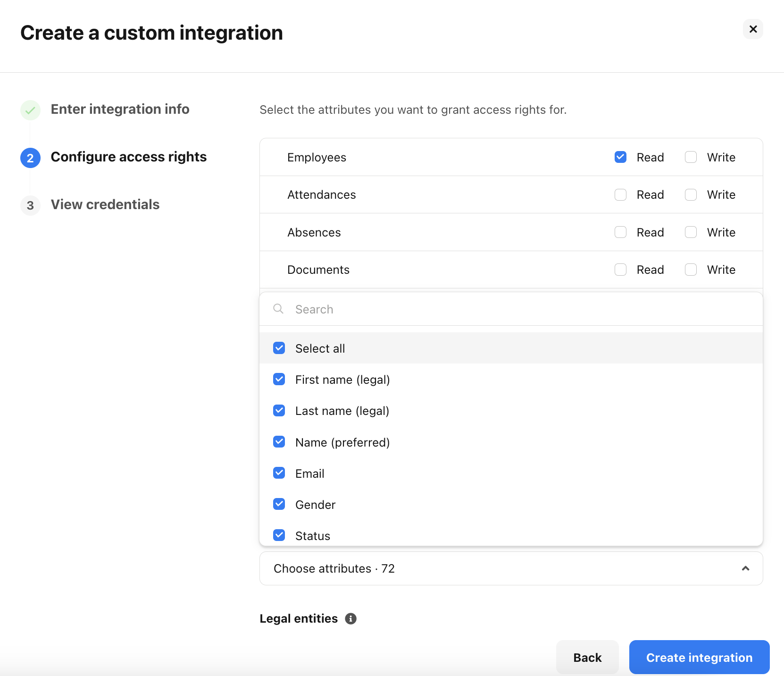Go to Enter integration info step

pyautogui.click(x=120, y=109)
